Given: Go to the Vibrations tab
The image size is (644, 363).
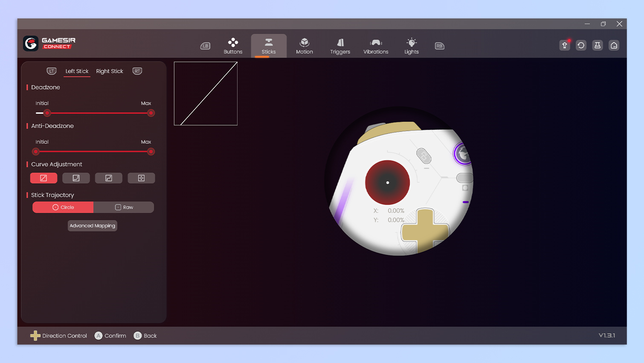Looking at the screenshot, I should click(376, 46).
